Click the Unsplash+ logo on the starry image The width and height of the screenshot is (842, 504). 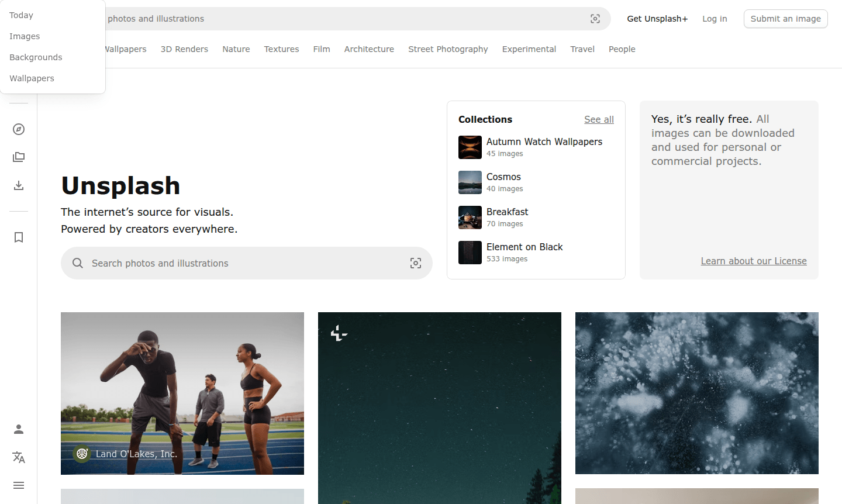tap(338, 334)
